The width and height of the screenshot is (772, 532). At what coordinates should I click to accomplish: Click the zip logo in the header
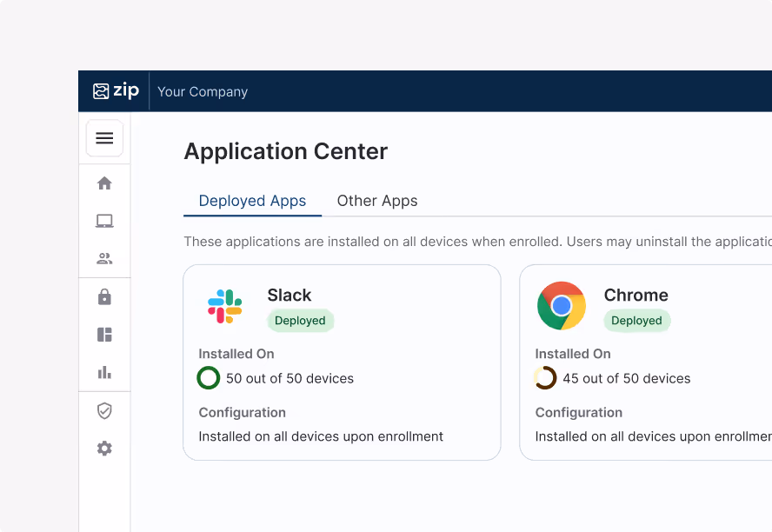(x=116, y=90)
